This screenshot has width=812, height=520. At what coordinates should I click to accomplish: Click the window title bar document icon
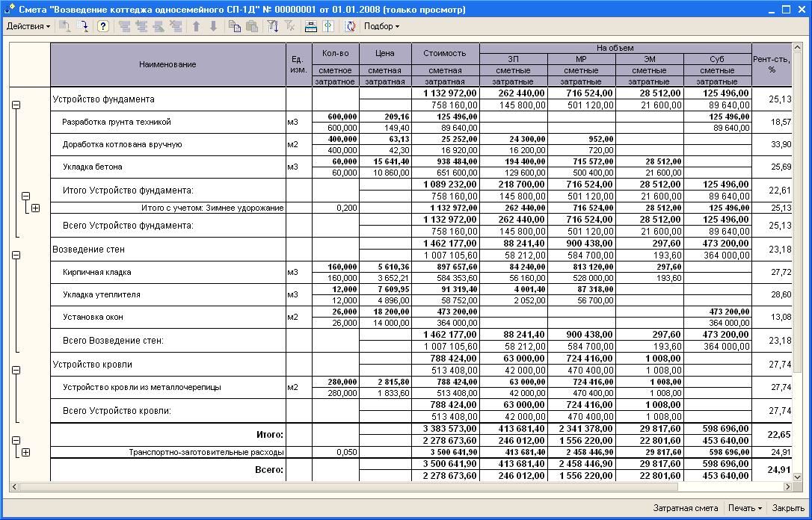click(9, 9)
